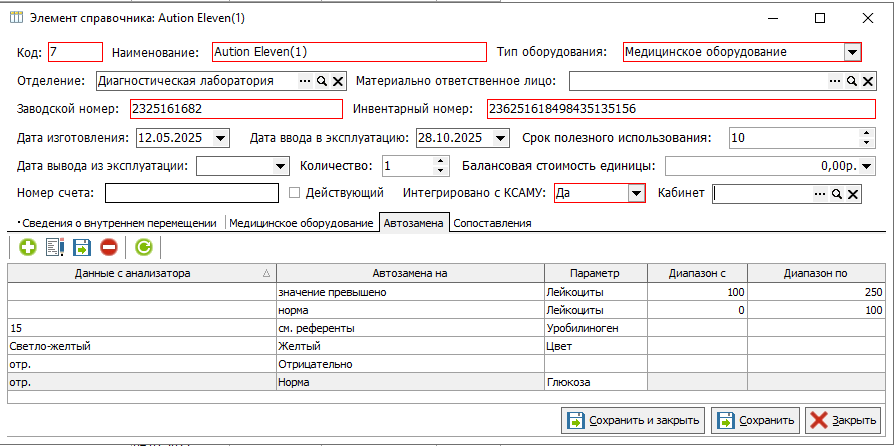Expand the Интегрировано с КСАМУ dropdown

636,194
